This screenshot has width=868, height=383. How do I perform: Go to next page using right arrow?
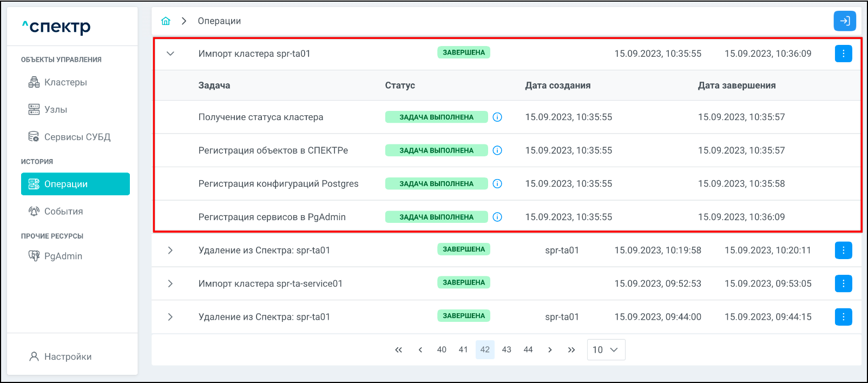(550, 349)
